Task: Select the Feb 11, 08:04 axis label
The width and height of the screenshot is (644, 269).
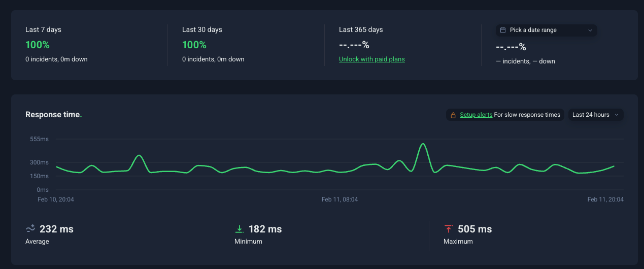Action: (x=340, y=199)
